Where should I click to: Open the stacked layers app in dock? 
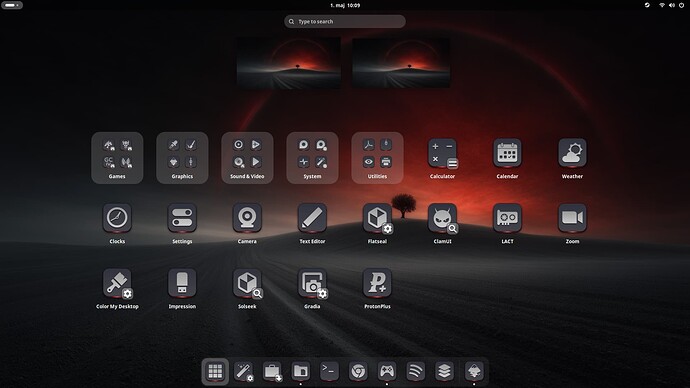tap(444, 371)
